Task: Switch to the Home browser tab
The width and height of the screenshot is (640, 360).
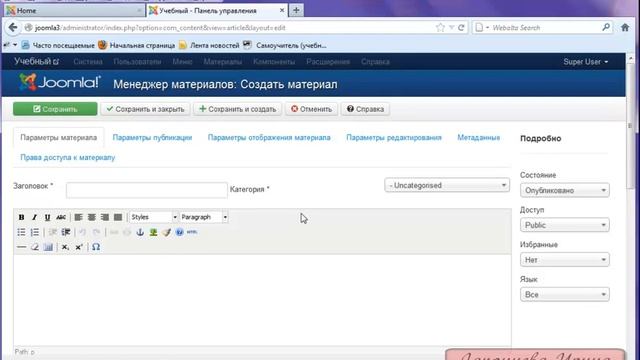Action: (x=74, y=11)
